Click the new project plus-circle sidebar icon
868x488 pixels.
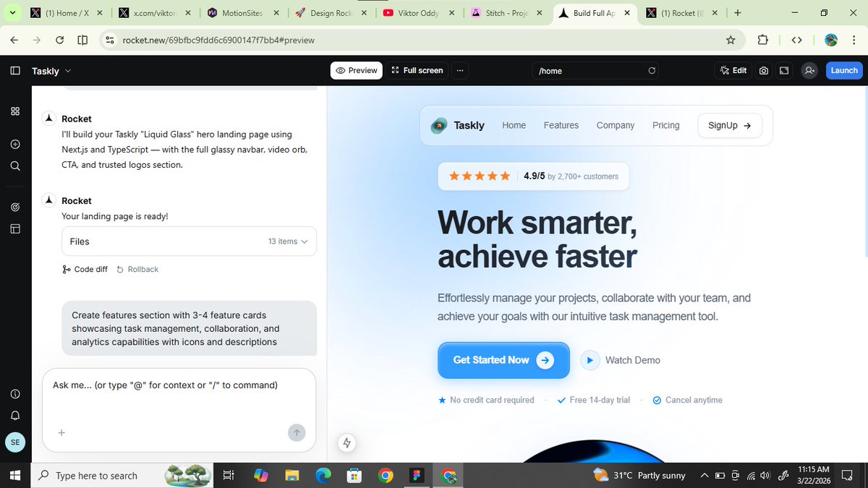pyautogui.click(x=15, y=145)
